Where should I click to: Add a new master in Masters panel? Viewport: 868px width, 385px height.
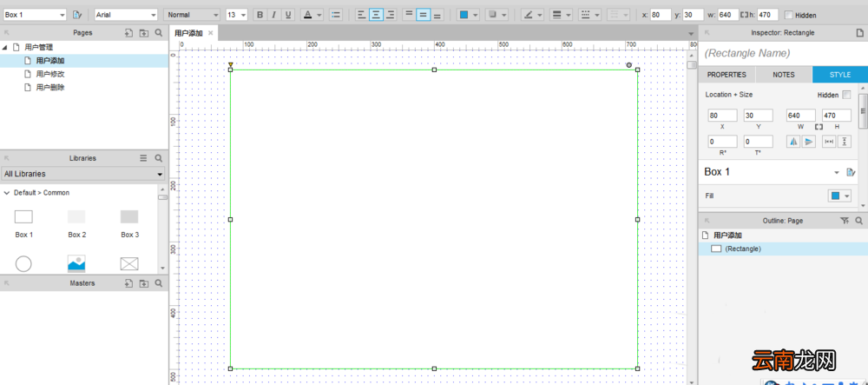tap(128, 283)
